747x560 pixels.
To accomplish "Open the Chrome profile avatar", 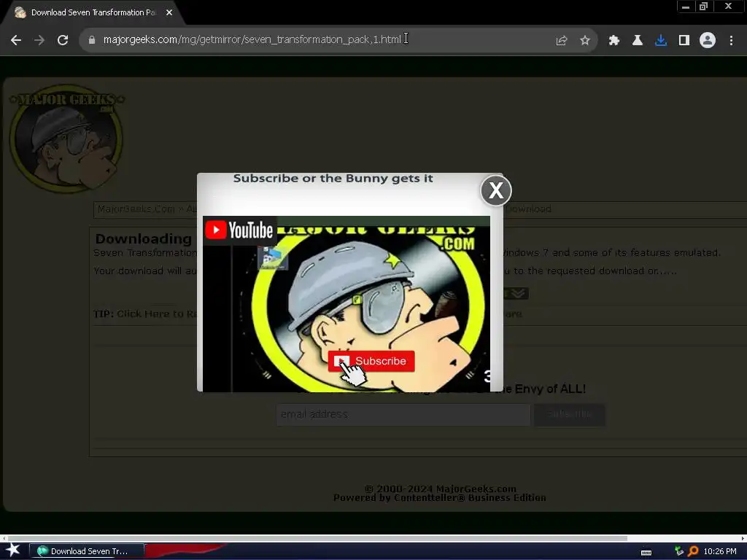I will tap(708, 41).
